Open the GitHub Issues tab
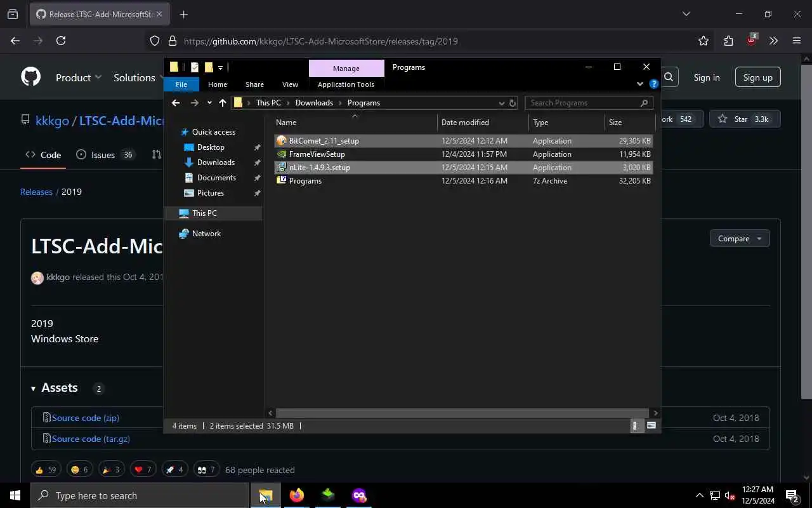This screenshot has width=812, height=508. click(x=105, y=155)
